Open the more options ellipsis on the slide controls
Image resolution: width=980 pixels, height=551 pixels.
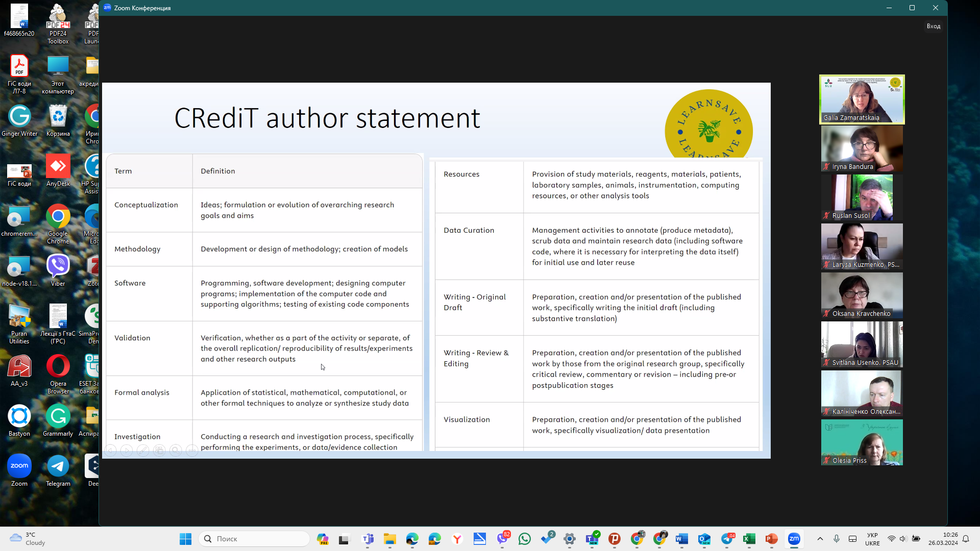(192, 451)
